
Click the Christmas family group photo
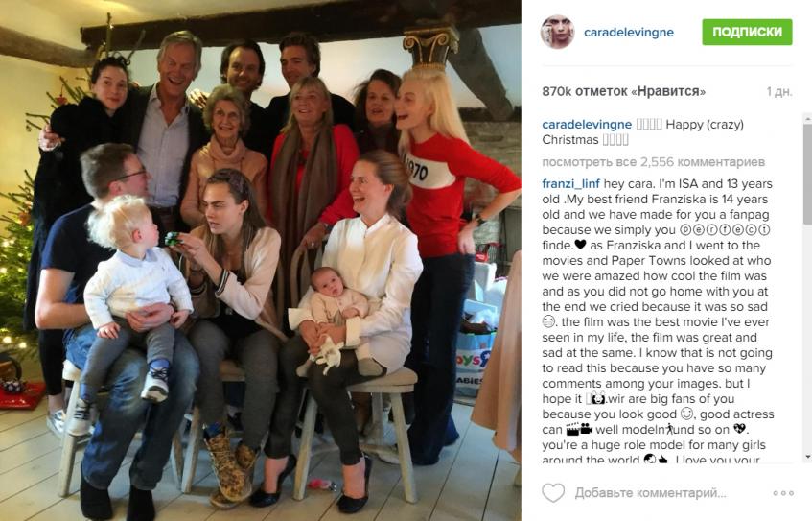[x=261, y=260]
